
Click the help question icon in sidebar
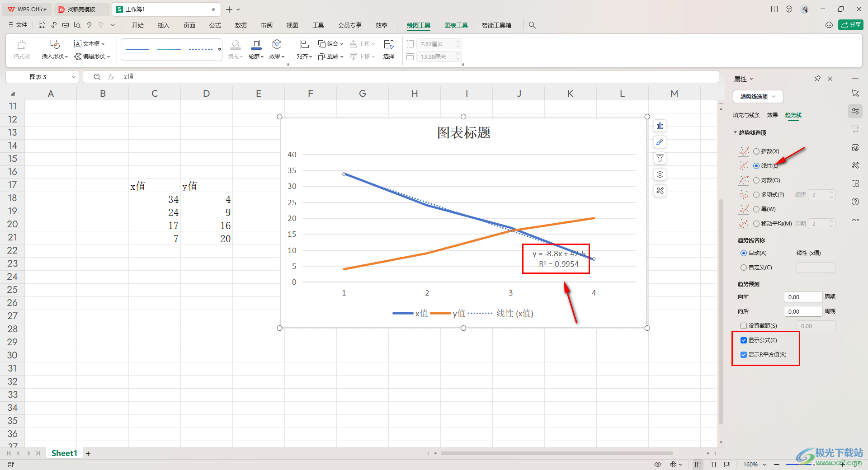855,202
